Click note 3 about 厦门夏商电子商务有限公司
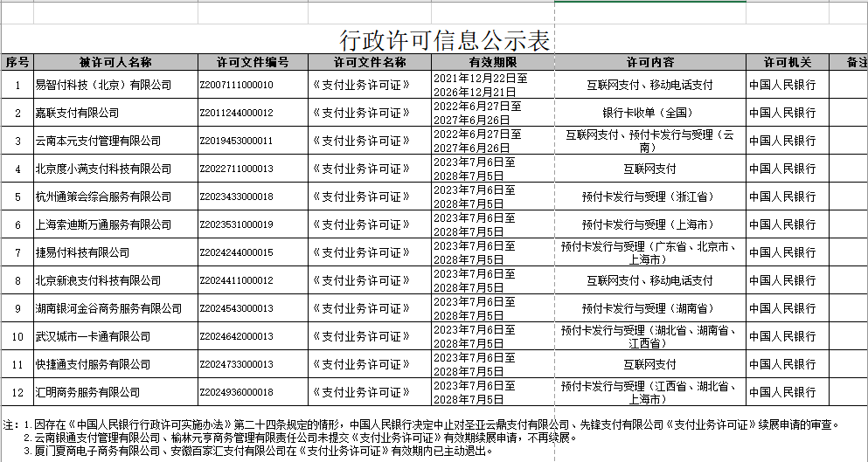 pos(258,451)
